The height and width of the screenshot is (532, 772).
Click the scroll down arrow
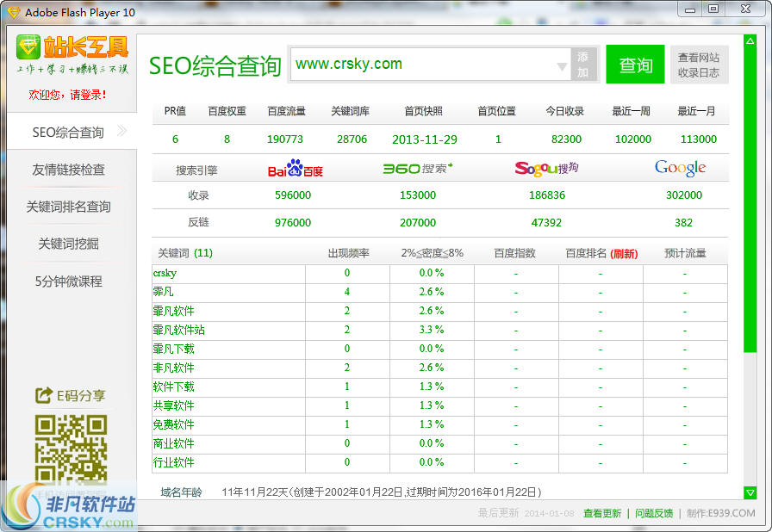click(x=750, y=492)
